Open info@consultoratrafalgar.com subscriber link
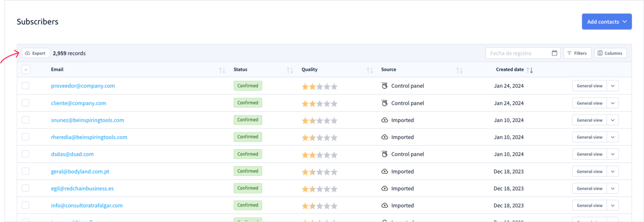Viewport: 644px width, 222px height. [x=87, y=205]
